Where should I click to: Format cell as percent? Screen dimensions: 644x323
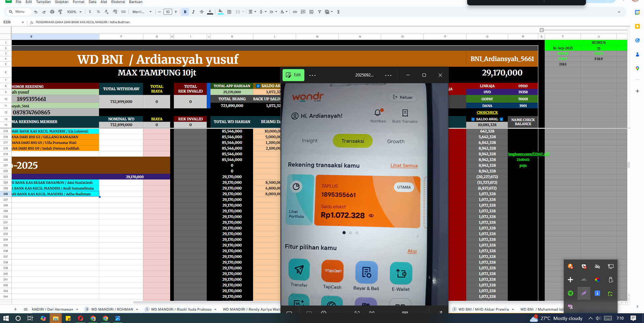[98, 12]
